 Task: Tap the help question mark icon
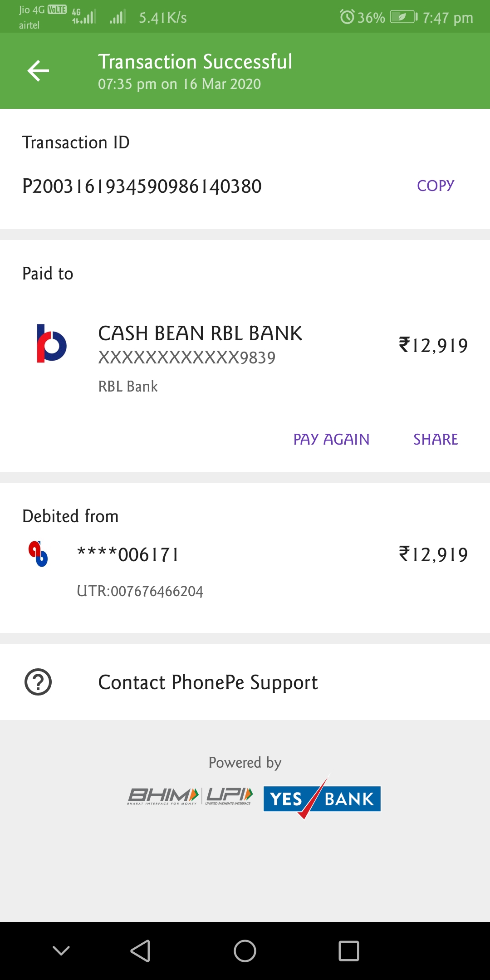[38, 682]
